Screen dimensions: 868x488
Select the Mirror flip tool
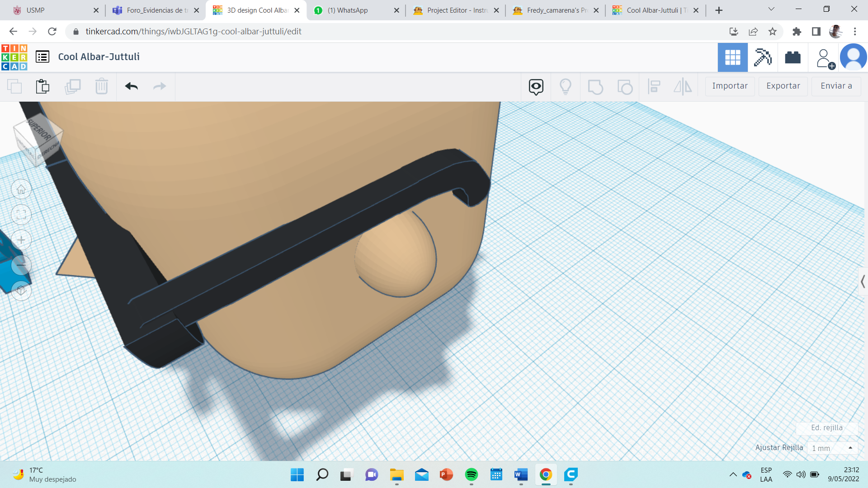pos(683,86)
